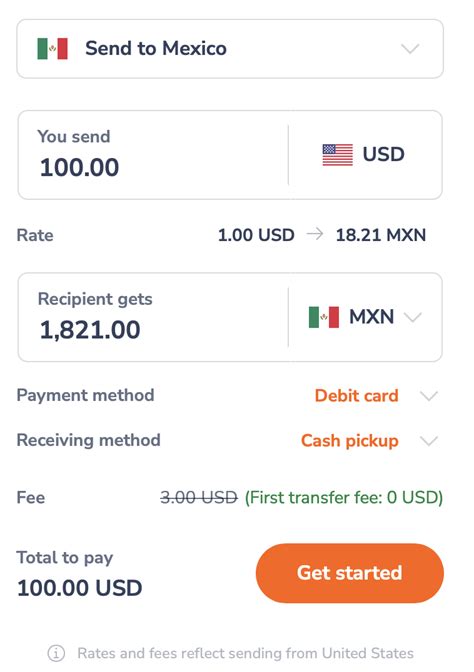Select the Debit card payment option
Screen dimensions: 474x672
coord(357,396)
